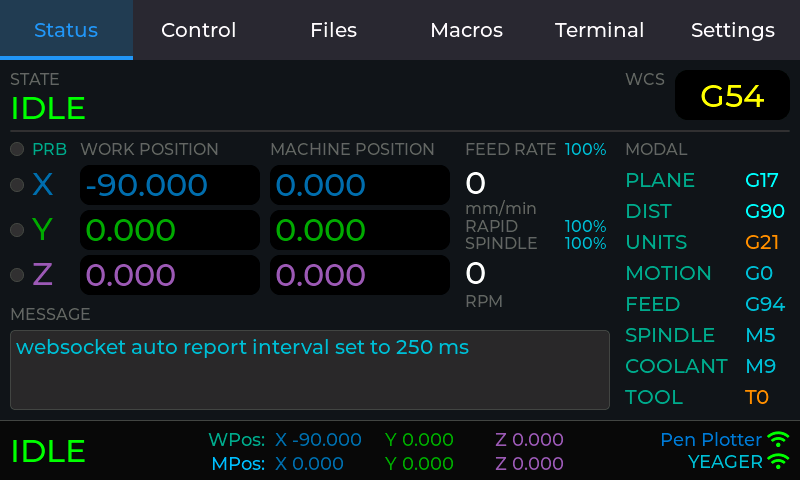Click WPos X -90.000 in bottom bar
This screenshot has height=480, width=800.
318,439
